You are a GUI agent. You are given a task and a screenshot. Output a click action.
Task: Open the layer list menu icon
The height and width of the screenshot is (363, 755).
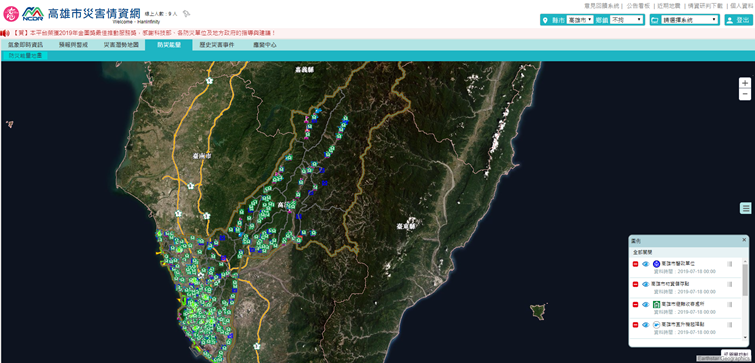pos(745,208)
